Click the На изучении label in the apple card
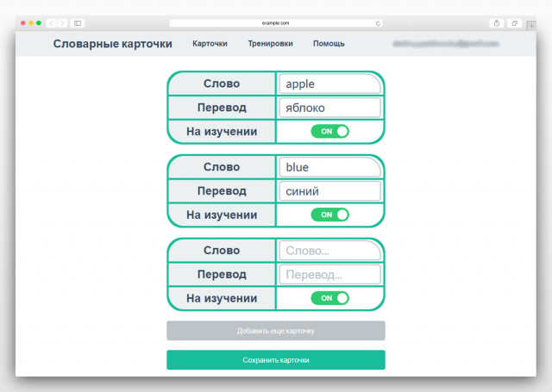552x392 pixels. [x=222, y=132]
